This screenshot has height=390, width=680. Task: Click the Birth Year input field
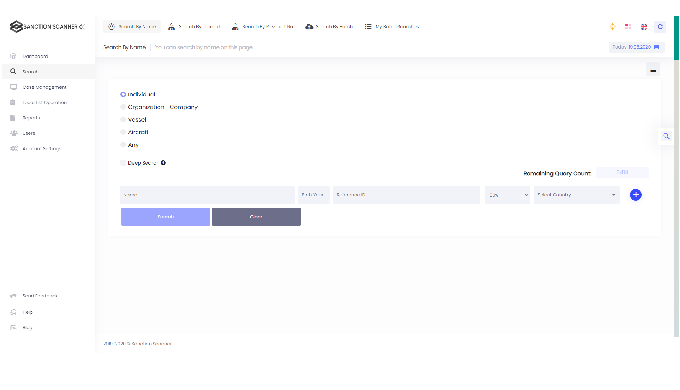point(314,195)
